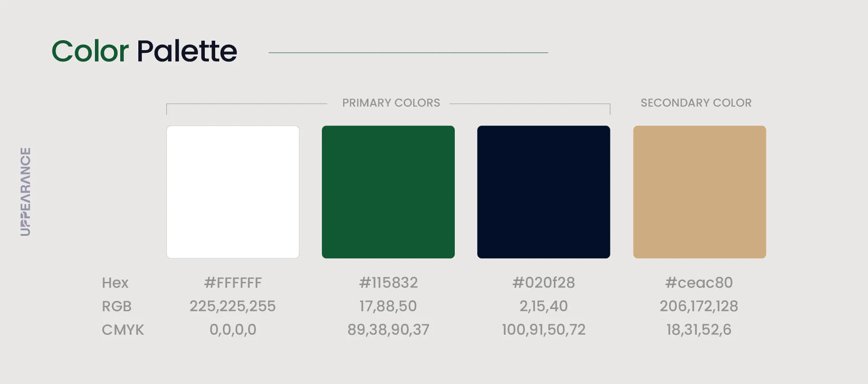Select the CMYK value 89,38,90,37
Image resolution: width=868 pixels, height=384 pixels.
pos(388,330)
